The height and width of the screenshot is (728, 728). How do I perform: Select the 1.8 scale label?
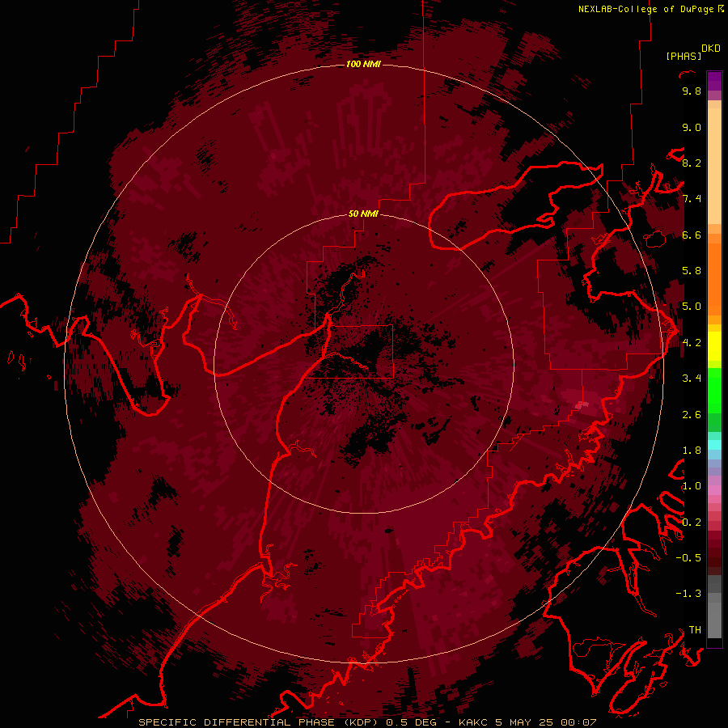coord(692,451)
